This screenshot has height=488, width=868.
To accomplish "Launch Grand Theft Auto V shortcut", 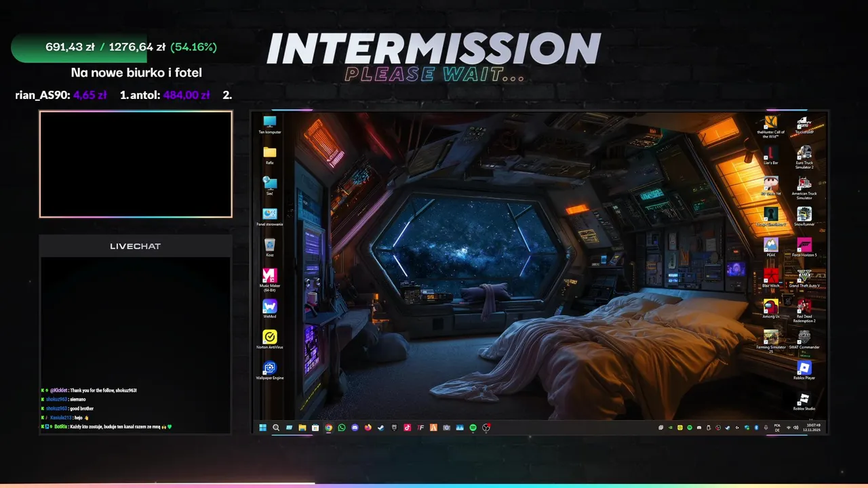I will 804,278.
